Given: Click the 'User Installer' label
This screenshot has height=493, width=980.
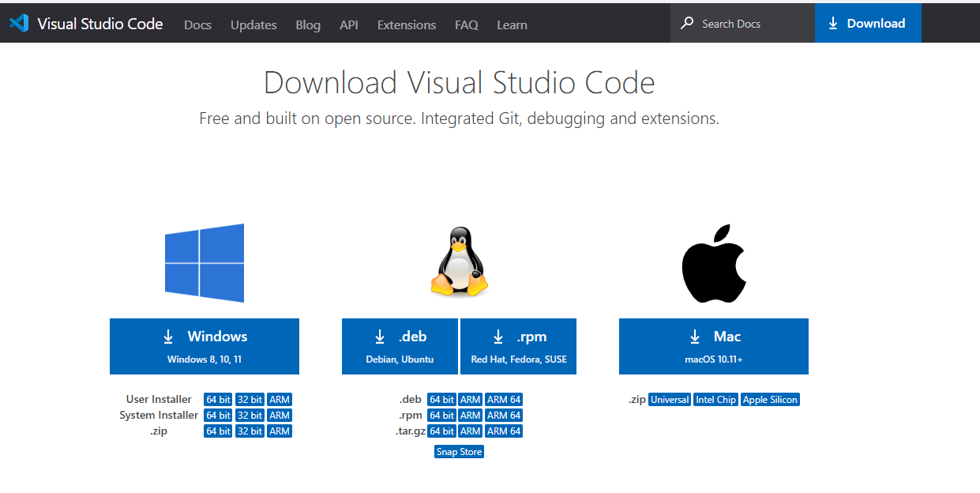Looking at the screenshot, I should pyautogui.click(x=159, y=400).
